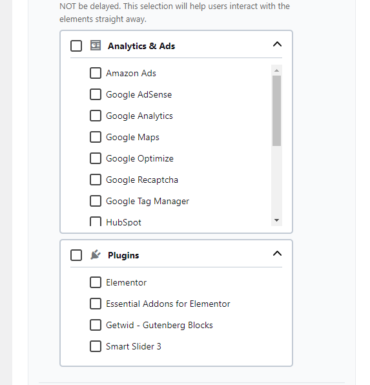Tick Essential Addons for Elementor checkbox

(96, 304)
